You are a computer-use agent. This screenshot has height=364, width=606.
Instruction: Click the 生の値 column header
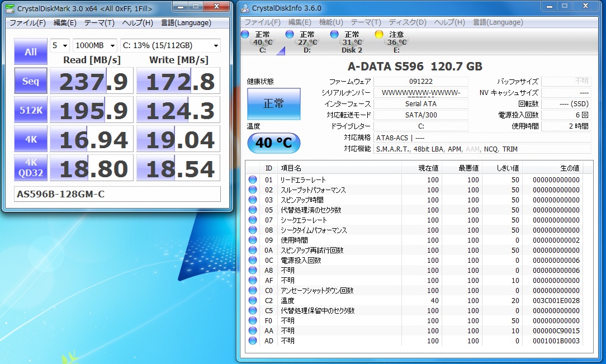point(553,168)
